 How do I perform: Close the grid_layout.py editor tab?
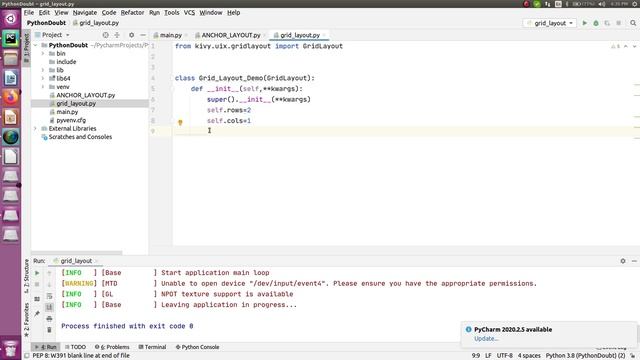(x=324, y=36)
